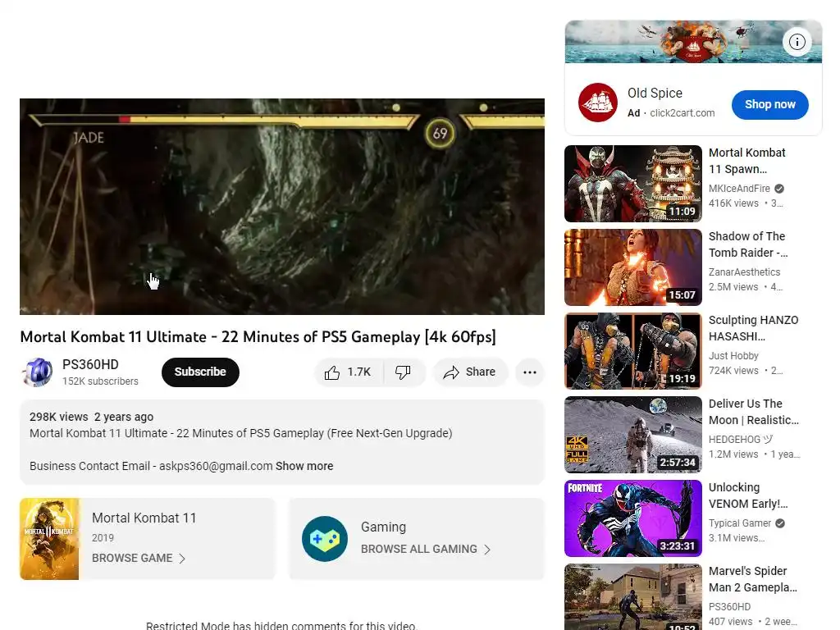Click the Share arrow button
840x630 pixels.
[470, 372]
